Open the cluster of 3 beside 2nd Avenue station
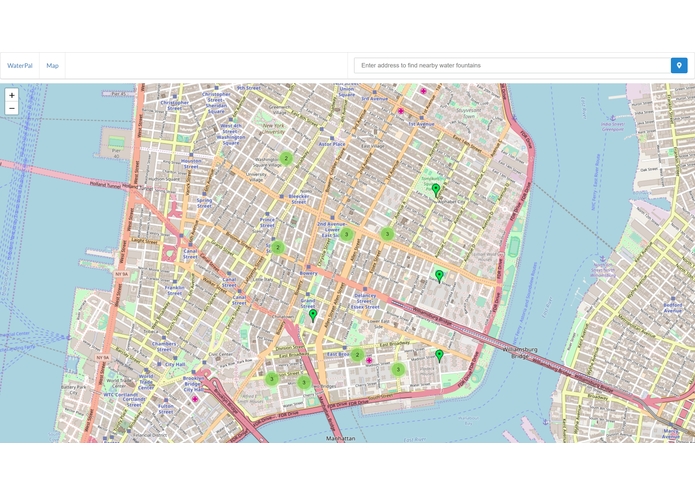 pos(347,234)
